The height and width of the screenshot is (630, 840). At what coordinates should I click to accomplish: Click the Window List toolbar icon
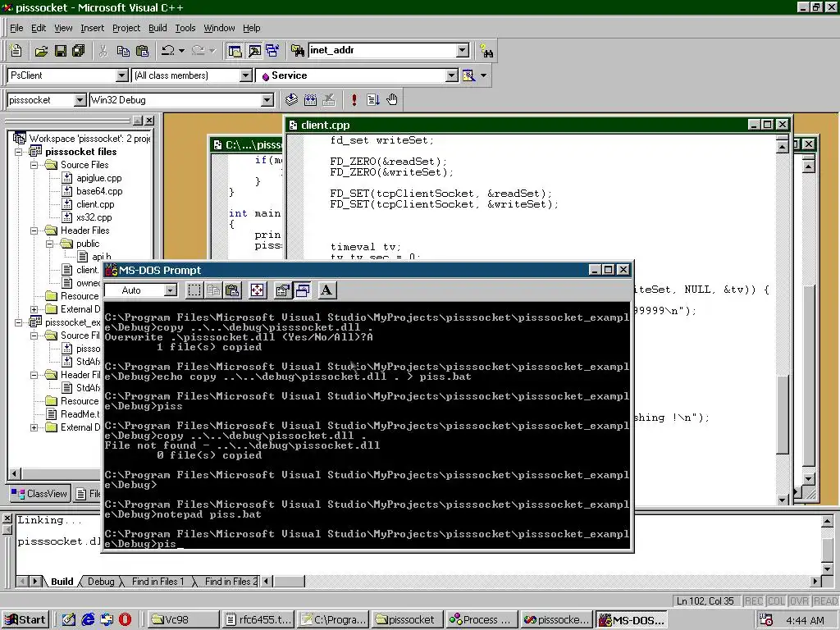[x=272, y=51]
